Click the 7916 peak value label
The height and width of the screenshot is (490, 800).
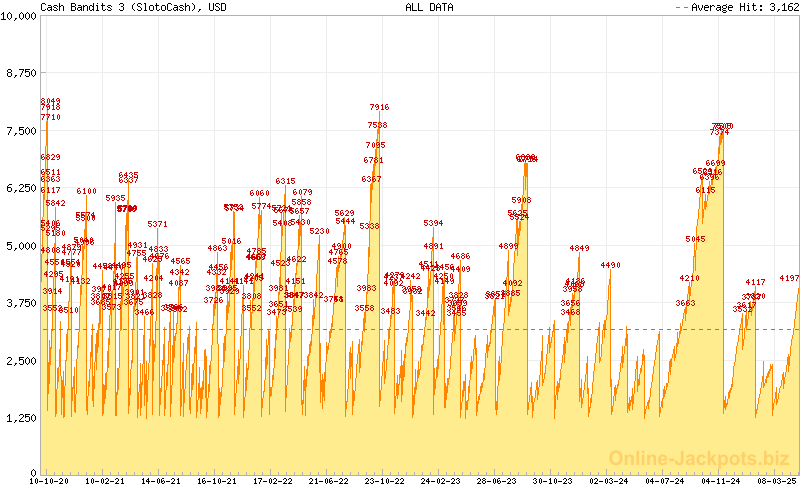(379, 107)
